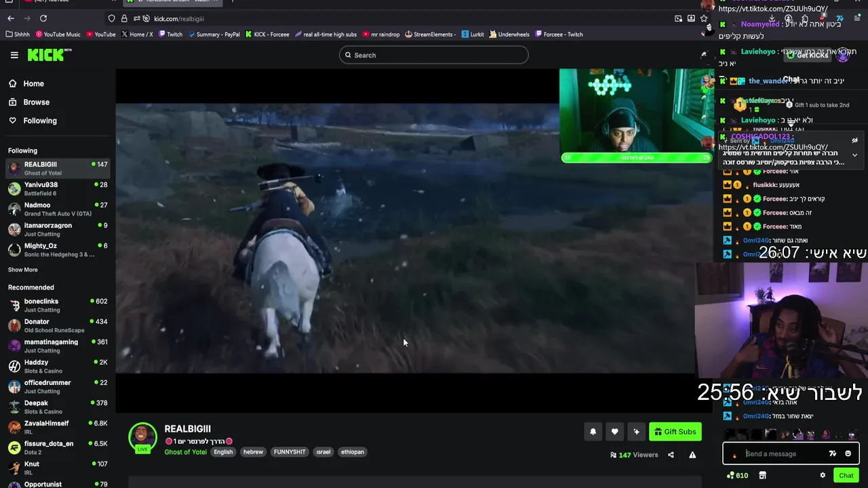Open Underwheels bookmark

510,35
